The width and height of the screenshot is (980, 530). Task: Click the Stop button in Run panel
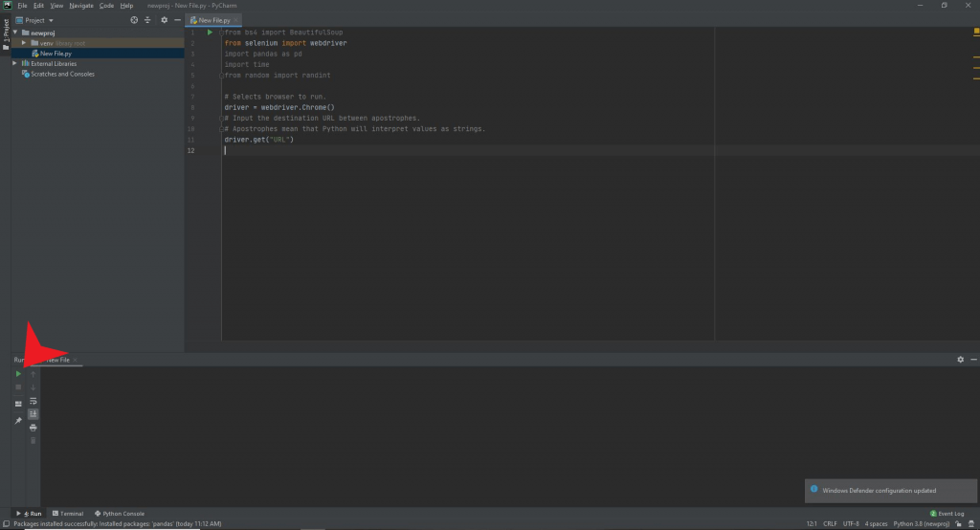click(x=18, y=387)
